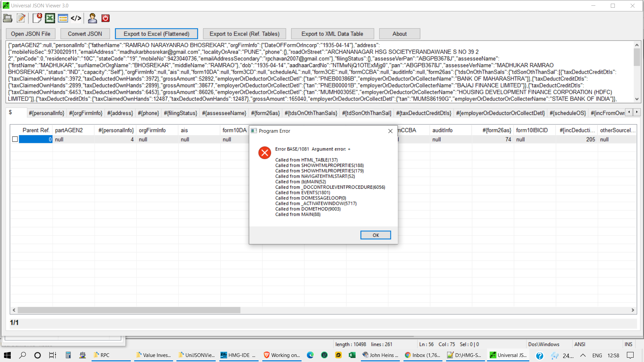The image size is (644, 362).
Task: Click the About tab button
Action: [399, 34]
